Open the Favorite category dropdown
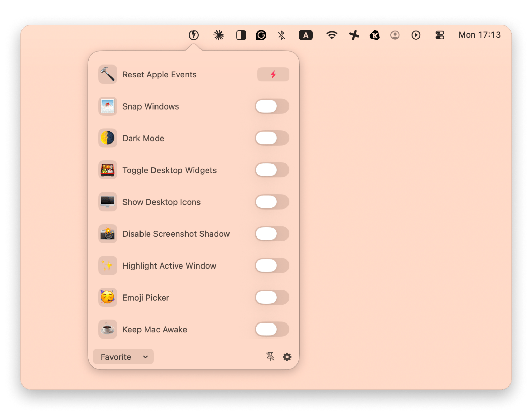This screenshot has width=532, height=417. click(x=123, y=357)
